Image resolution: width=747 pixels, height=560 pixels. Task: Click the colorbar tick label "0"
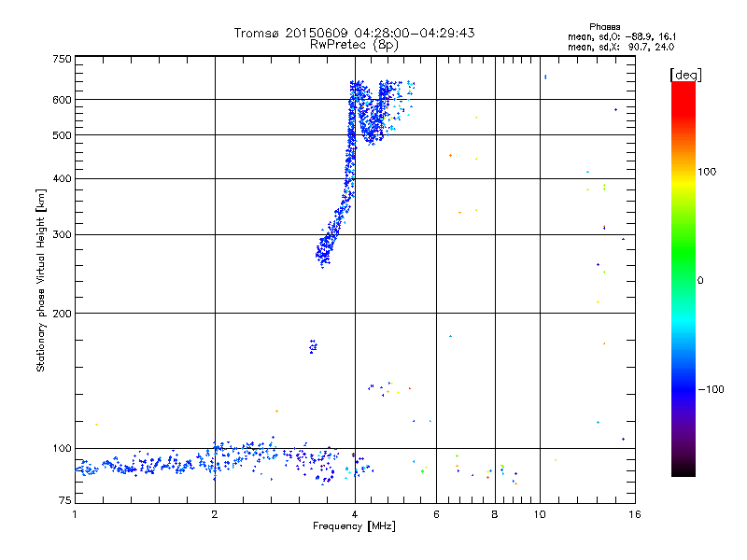click(700, 281)
